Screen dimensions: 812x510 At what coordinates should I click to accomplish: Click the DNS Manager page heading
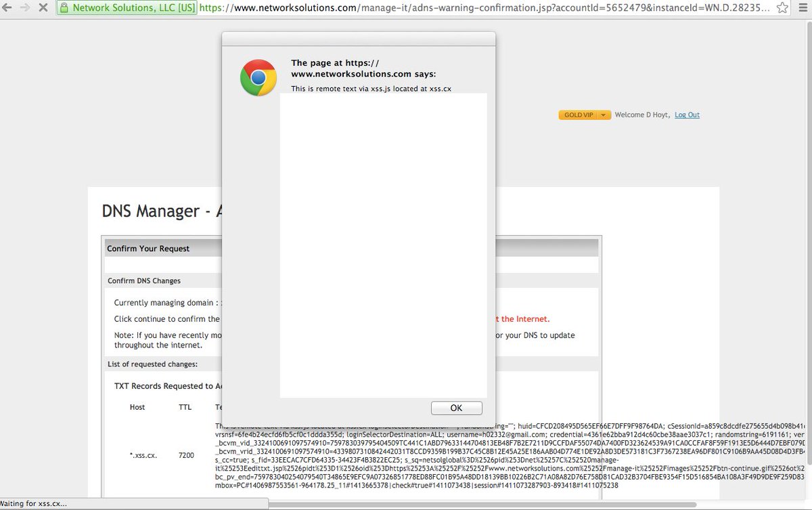162,211
